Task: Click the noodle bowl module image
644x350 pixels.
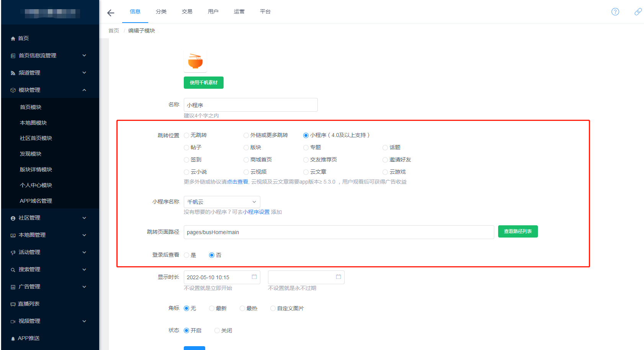Action: point(195,61)
